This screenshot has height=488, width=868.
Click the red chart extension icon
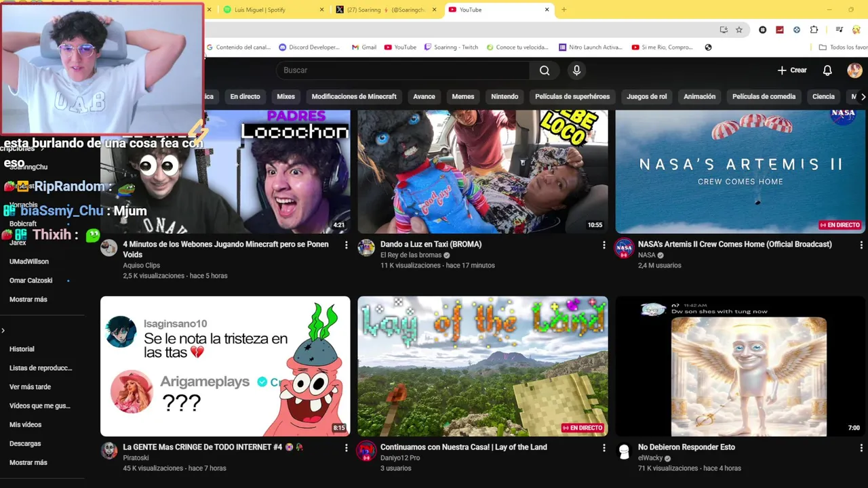click(780, 30)
